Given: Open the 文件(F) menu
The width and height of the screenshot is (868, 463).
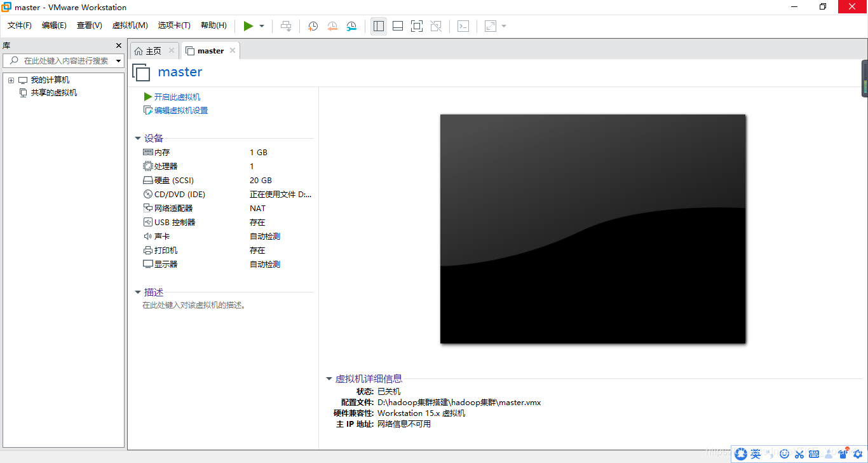Looking at the screenshot, I should pyautogui.click(x=20, y=25).
